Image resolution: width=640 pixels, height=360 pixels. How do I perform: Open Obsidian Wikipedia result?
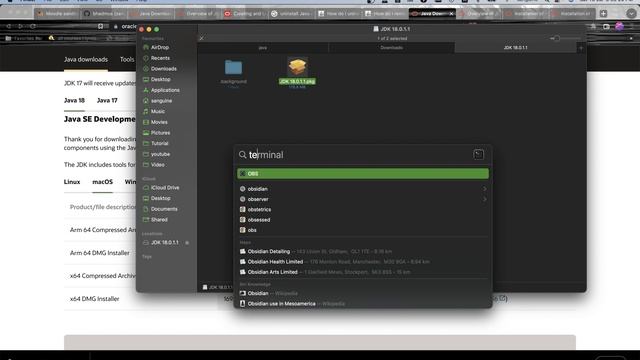[363, 293]
